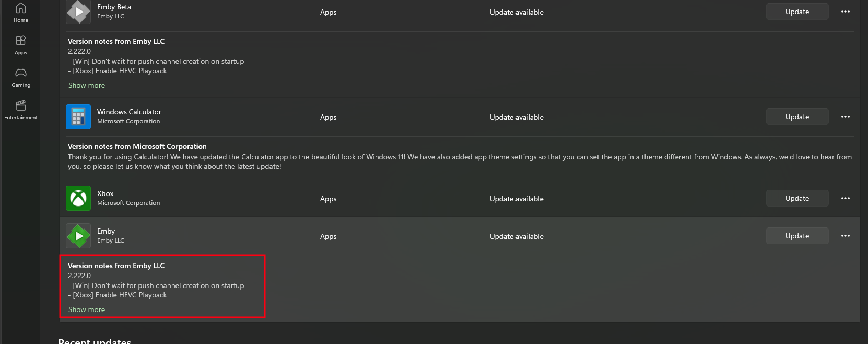Show more Emby Beta version notes

[87, 85]
